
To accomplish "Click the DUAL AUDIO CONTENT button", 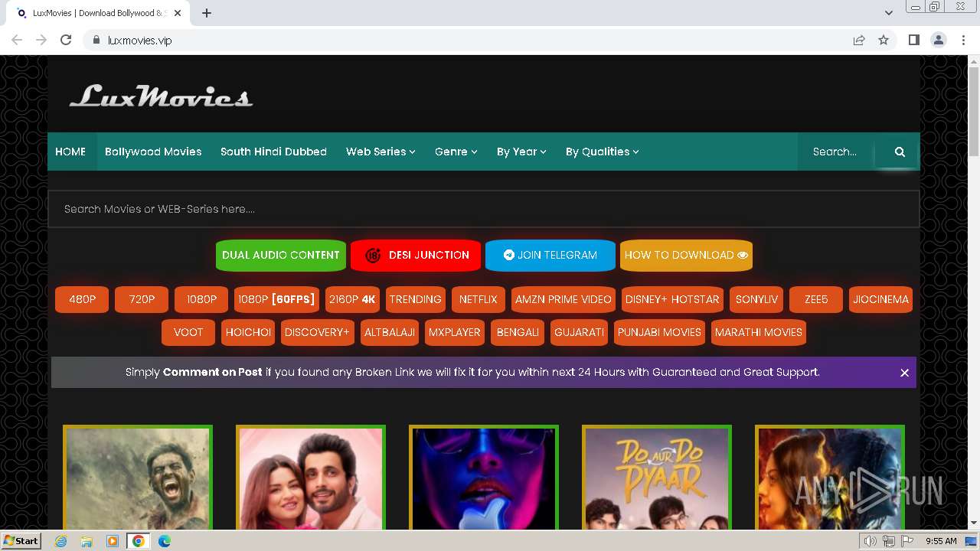I will [x=281, y=256].
